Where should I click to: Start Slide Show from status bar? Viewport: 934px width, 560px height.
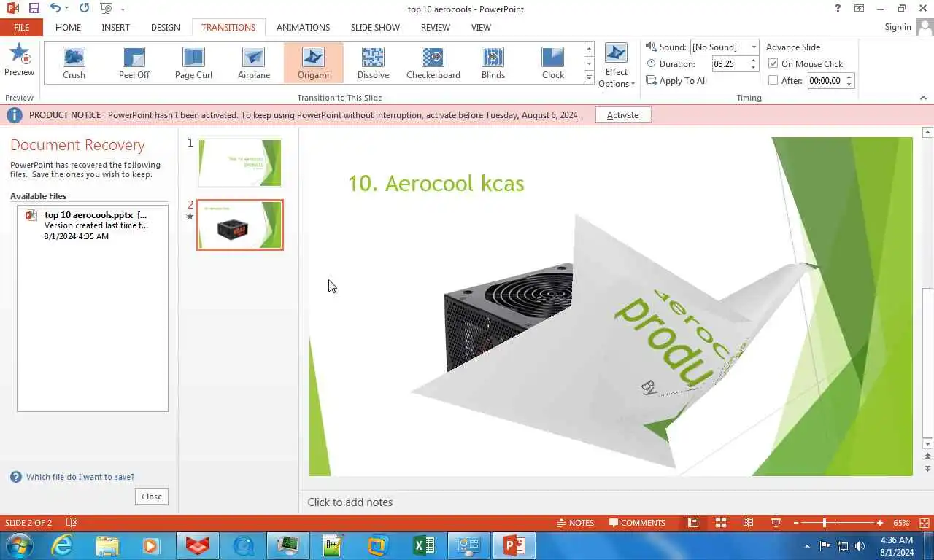pyautogui.click(x=776, y=523)
